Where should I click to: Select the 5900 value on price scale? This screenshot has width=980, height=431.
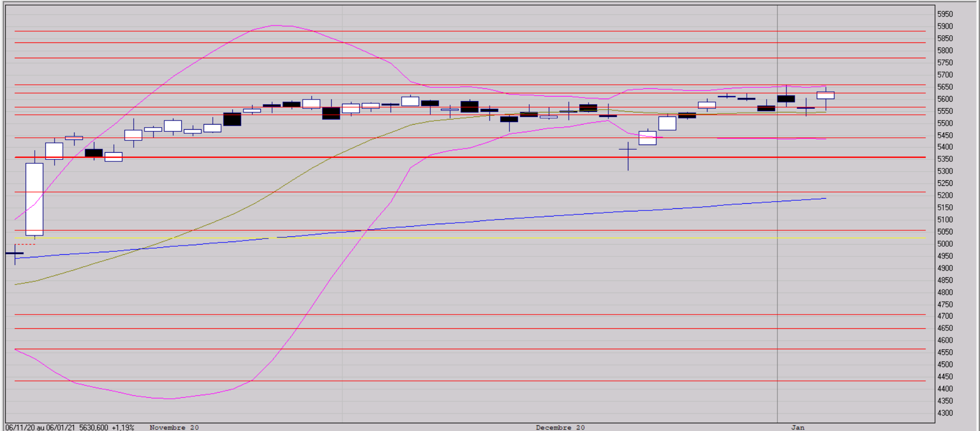tap(945, 27)
